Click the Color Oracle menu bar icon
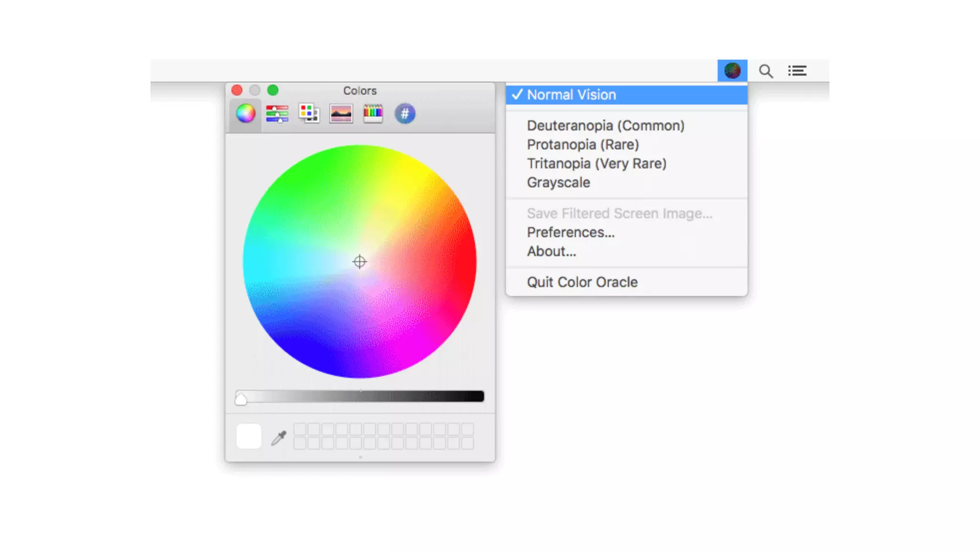980x551 pixels. (x=732, y=71)
